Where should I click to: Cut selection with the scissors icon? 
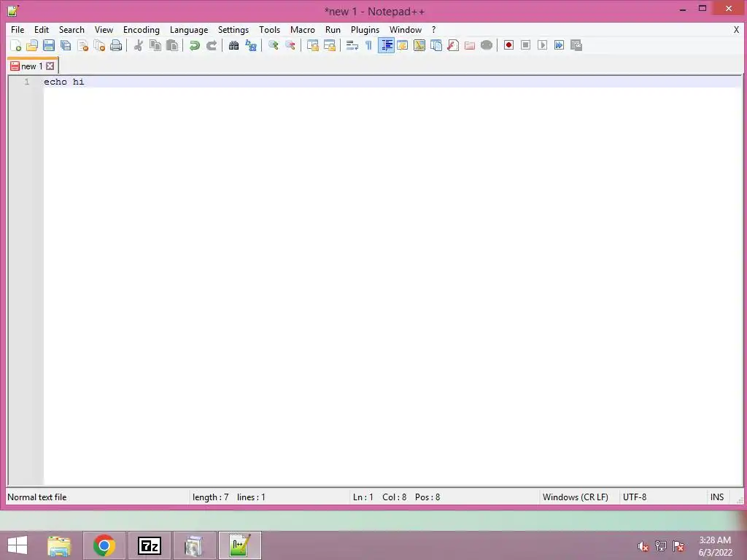coord(138,45)
